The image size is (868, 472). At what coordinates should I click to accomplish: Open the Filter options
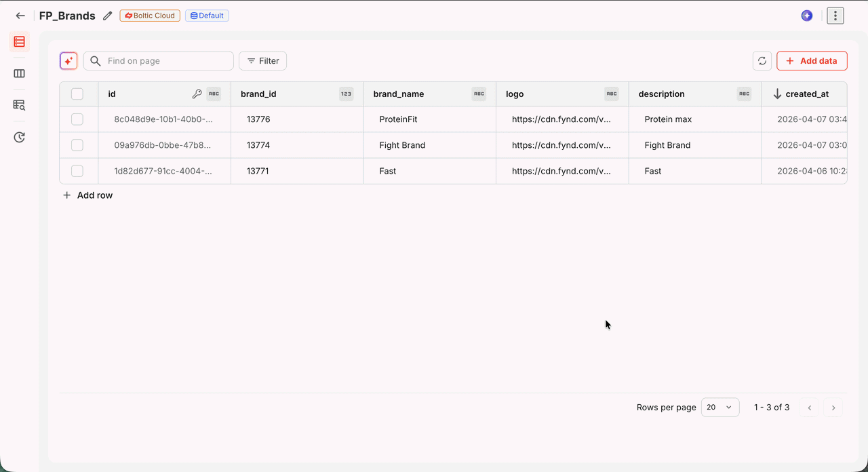tap(263, 61)
